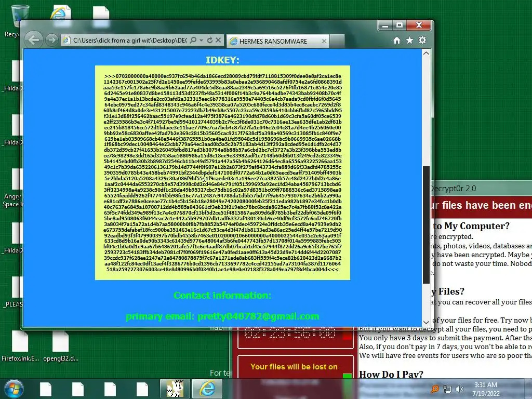Click the address bar file path
Screen dimensions: 532x399
pos(129,41)
